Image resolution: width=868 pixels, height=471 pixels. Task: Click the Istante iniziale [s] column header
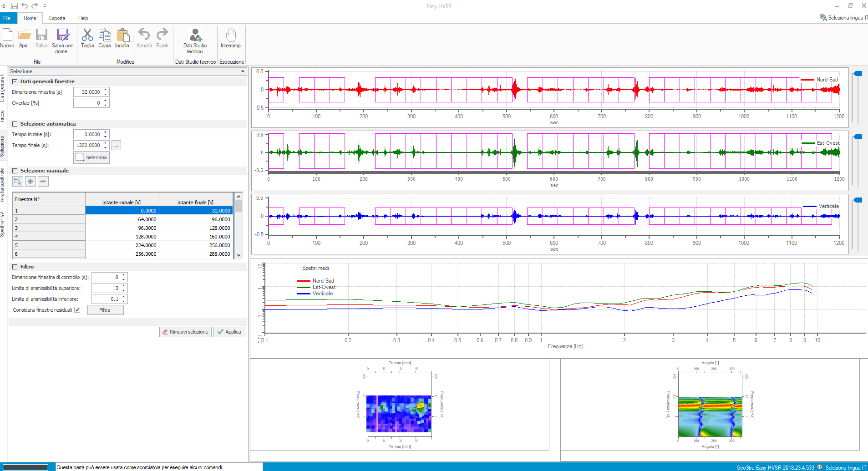pyautogui.click(x=122, y=199)
